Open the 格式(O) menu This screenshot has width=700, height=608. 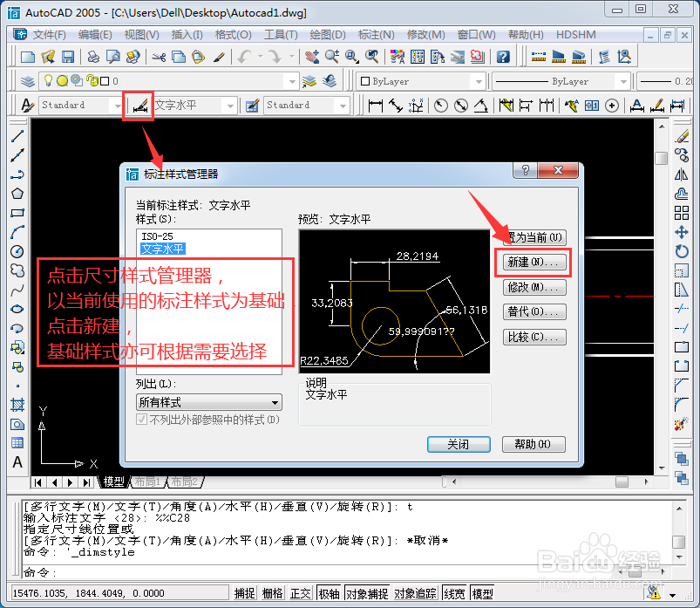tap(233, 34)
